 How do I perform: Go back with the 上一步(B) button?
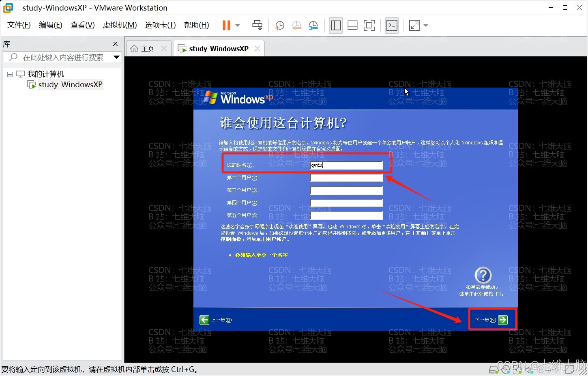point(215,320)
